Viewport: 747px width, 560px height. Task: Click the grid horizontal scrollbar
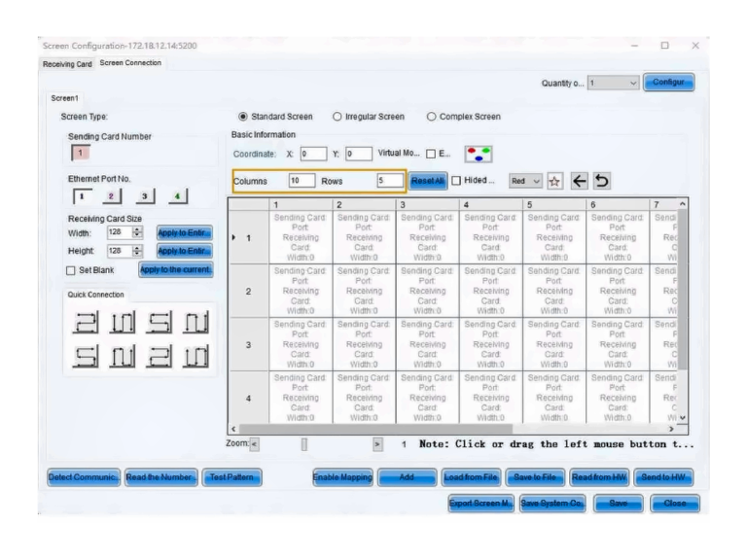click(x=374, y=429)
